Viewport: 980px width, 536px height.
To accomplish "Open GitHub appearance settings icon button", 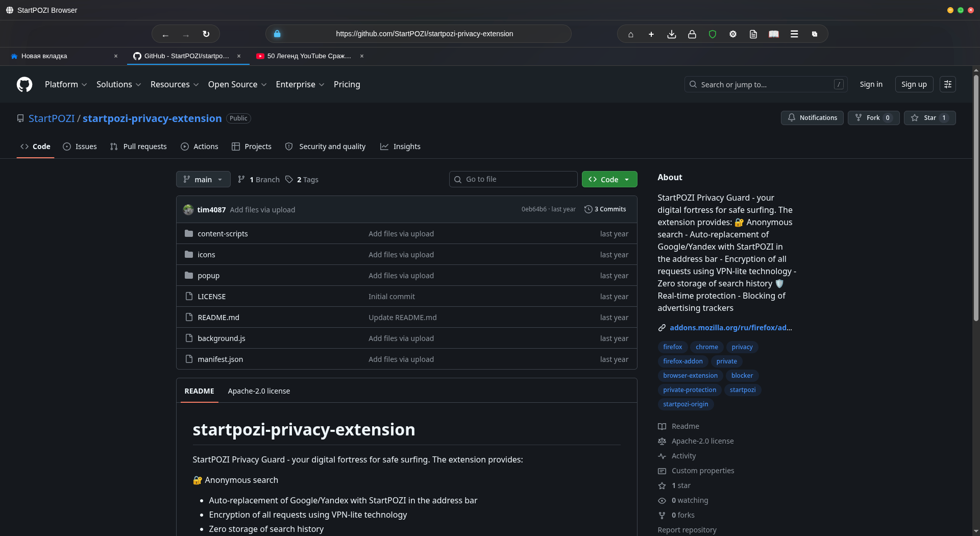I will coord(948,84).
